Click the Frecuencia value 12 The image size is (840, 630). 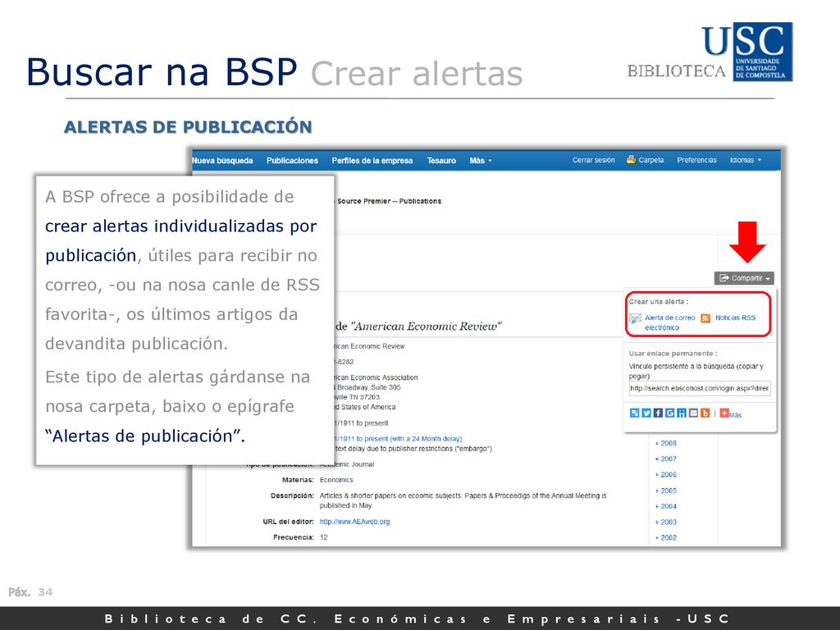323,537
